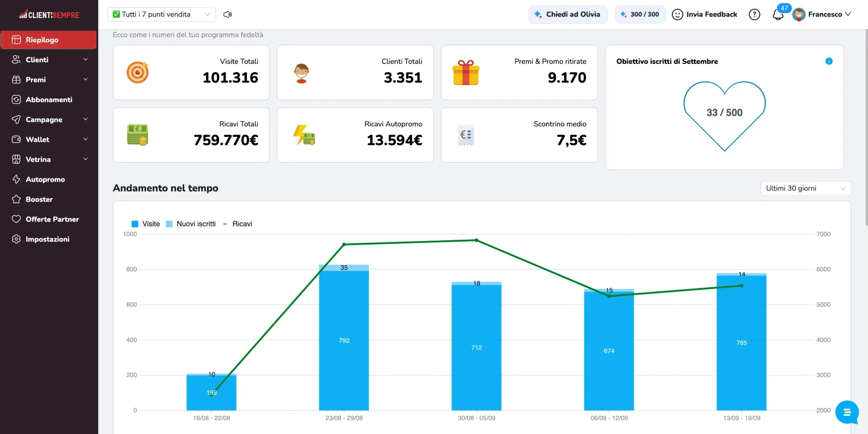Click the Invia Feedback button

pos(704,14)
